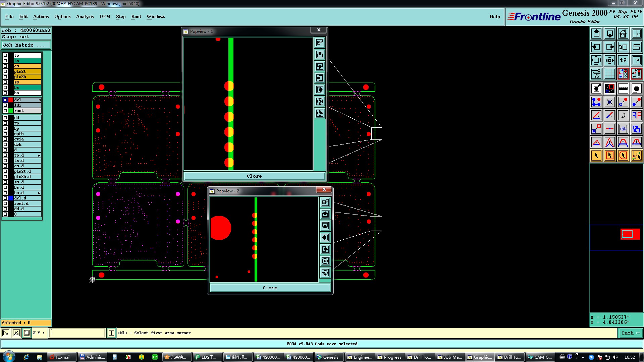The width and height of the screenshot is (644, 362).
Task: Open the Help menu
Action: (494, 16)
